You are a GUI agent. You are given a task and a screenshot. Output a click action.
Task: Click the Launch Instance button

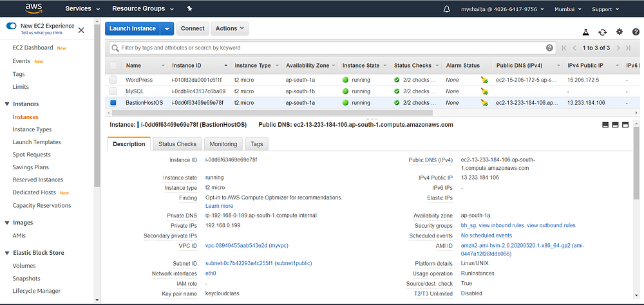[x=133, y=29]
